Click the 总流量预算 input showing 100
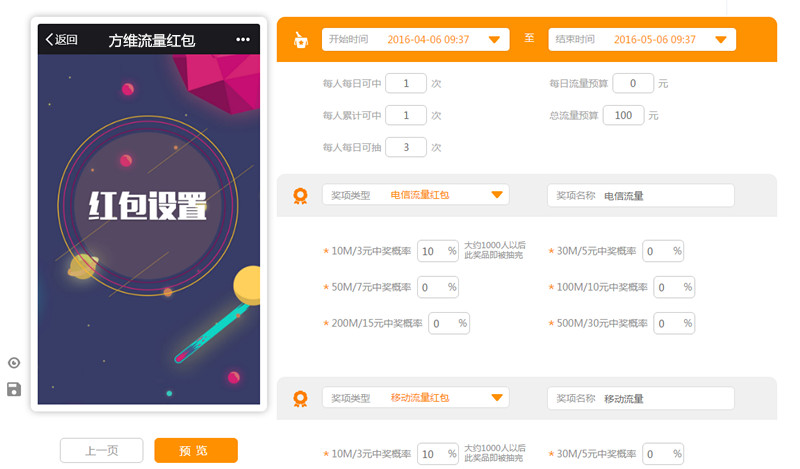The height and width of the screenshot is (469, 800). pyautogui.click(x=623, y=115)
